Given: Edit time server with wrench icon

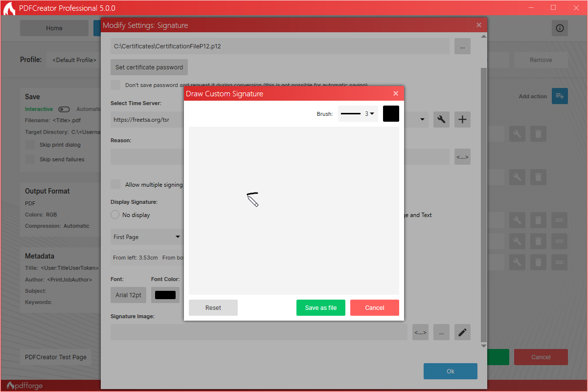Looking at the screenshot, I should 441,119.
